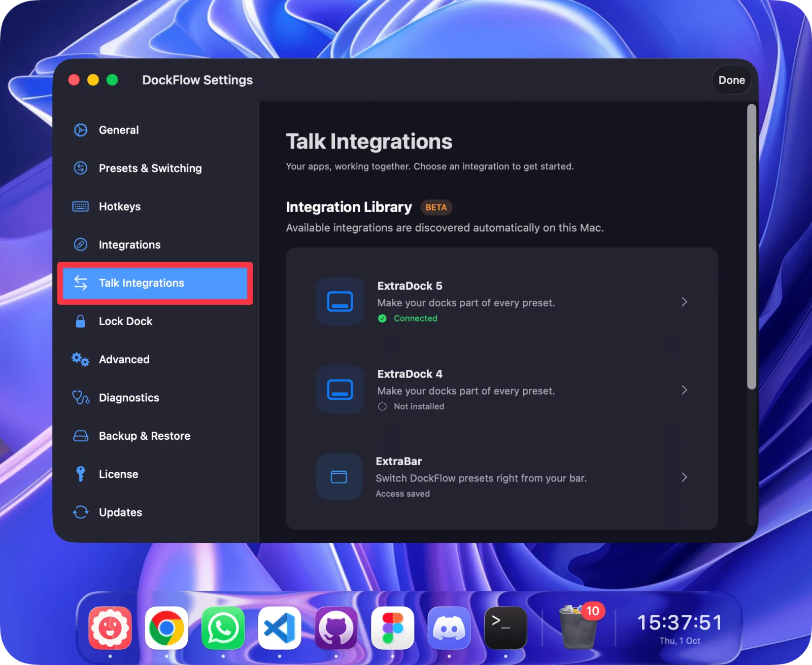812x665 pixels.
Task: Click the ExtraDock 5 title text
Action: click(x=410, y=286)
